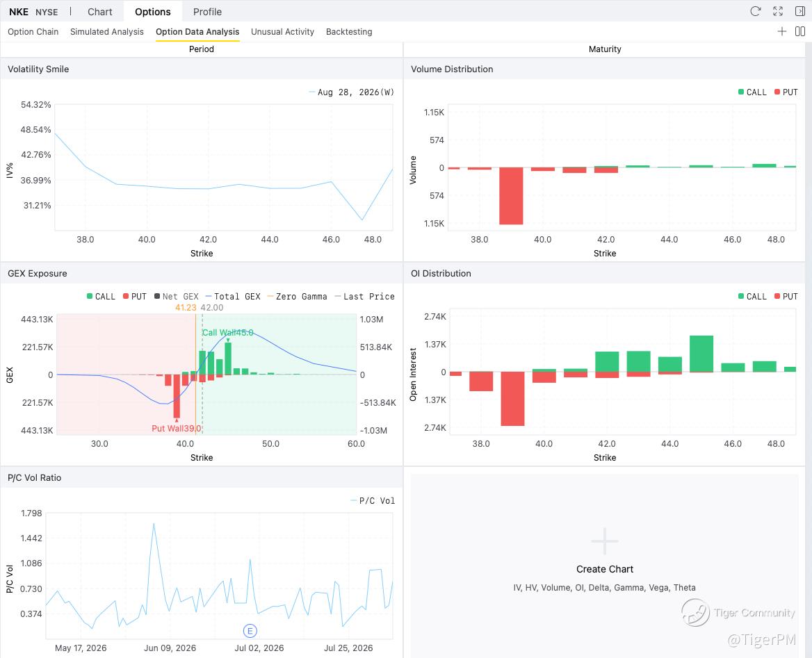The width and height of the screenshot is (812, 658).
Task: Switch to the Chart tab
Action: 100,11
